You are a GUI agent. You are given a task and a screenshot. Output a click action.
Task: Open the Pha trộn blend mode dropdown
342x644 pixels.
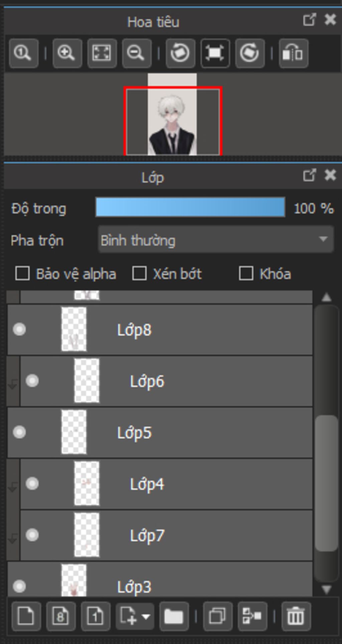pyautogui.click(x=216, y=240)
